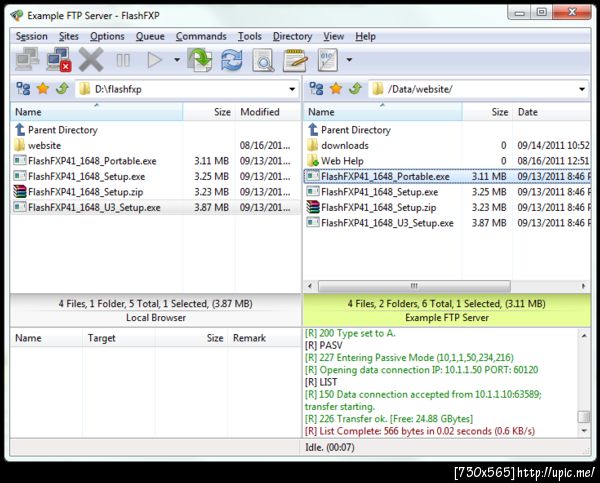Open the Directory menu
The height and width of the screenshot is (483, 600).
[x=292, y=36]
